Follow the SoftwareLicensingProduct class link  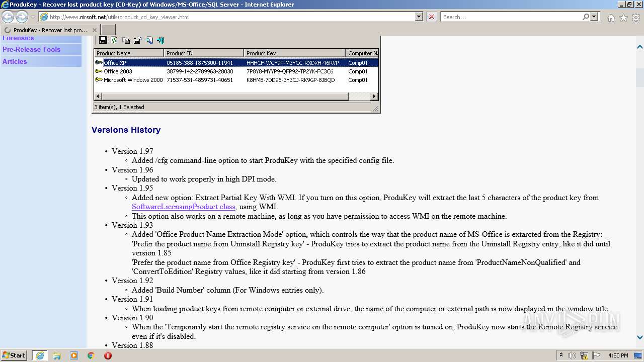184,207
